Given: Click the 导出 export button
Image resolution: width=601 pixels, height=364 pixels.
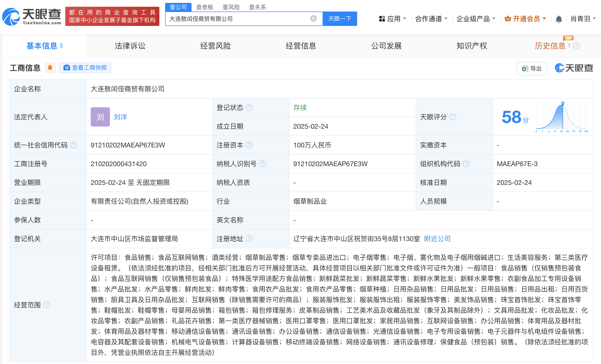Looking at the screenshot, I should click(531, 69).
